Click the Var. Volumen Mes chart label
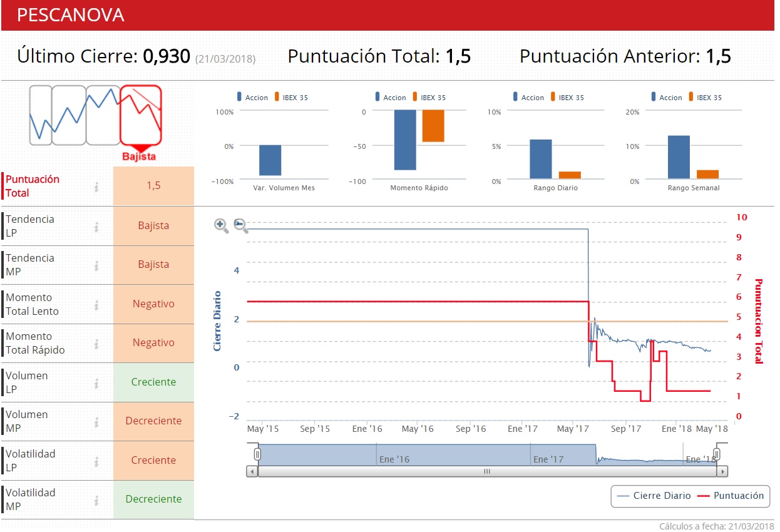 [284, 188]
